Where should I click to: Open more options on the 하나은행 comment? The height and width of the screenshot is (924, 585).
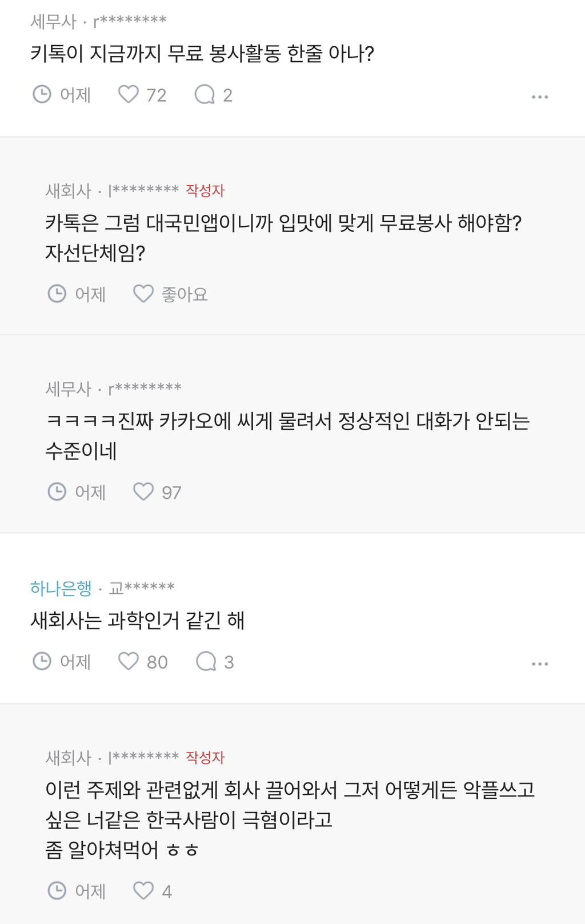539,664
